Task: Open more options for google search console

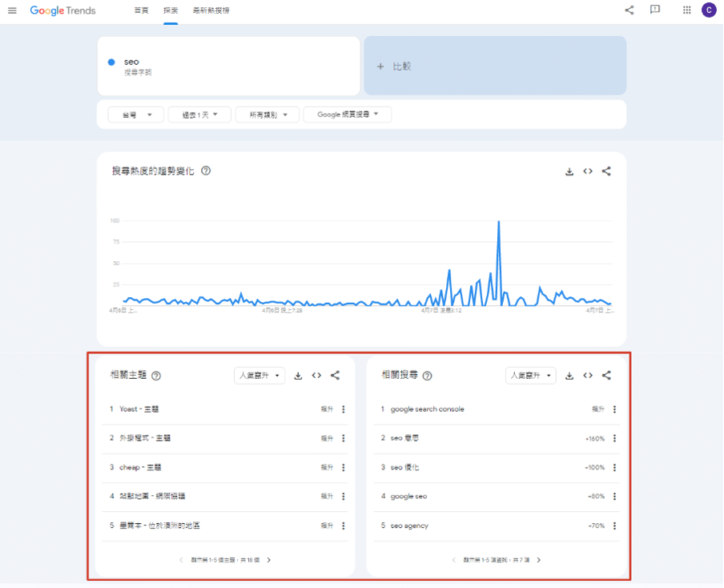Action: [x=614, y=409]
